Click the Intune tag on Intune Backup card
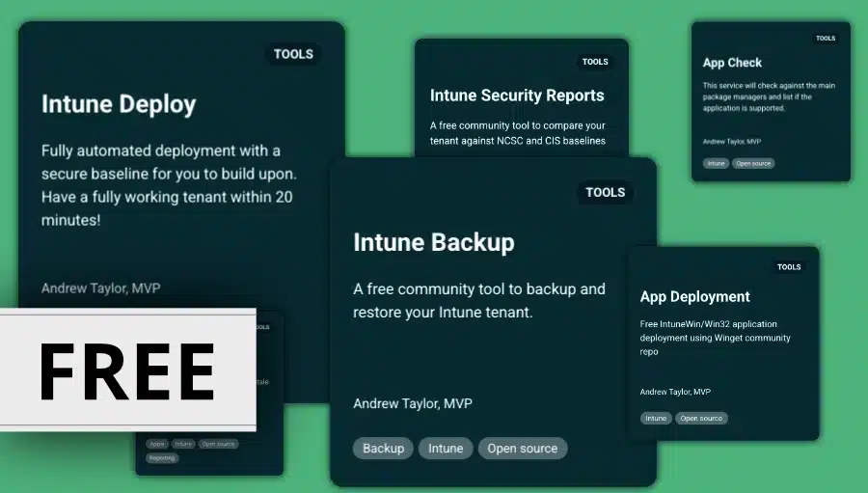Screen dimensions: 868x493 446,448
